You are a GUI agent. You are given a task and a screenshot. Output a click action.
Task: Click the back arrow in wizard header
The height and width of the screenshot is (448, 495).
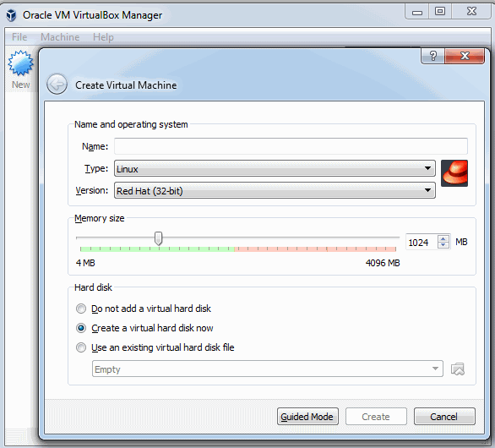pyautogui.click(x=57, y=85)
